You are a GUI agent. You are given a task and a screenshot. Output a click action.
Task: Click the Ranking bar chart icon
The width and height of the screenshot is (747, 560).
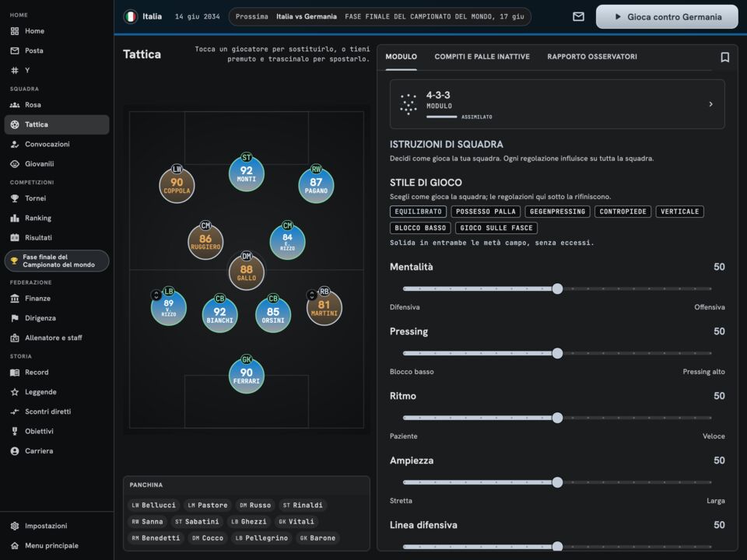15,218
